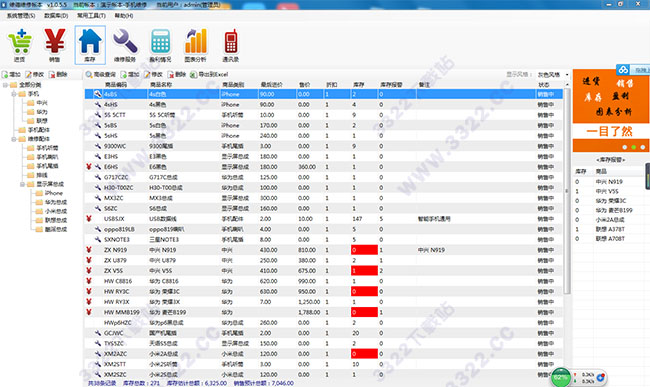This screenshot has width=650, height=387.
Task: Click the wrench icon in the 4sHS row
Action: [97, 104]
